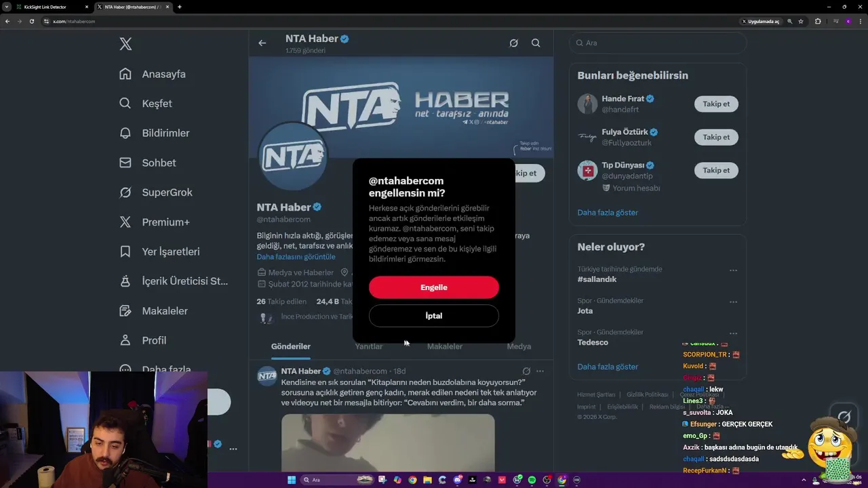Open more options on the NTA Haber post
Viewport: 868px width, 488px height.
pyautogui.click(x=540, y=371)
